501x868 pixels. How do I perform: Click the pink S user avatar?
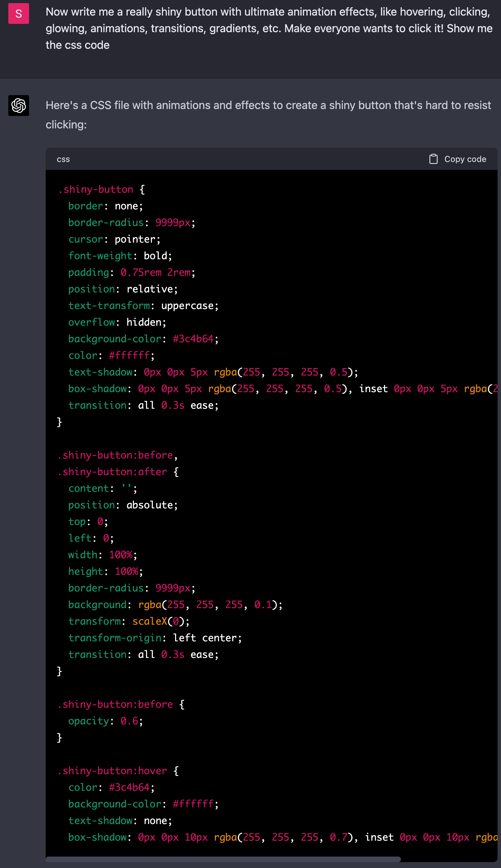(x=19, y=14)
